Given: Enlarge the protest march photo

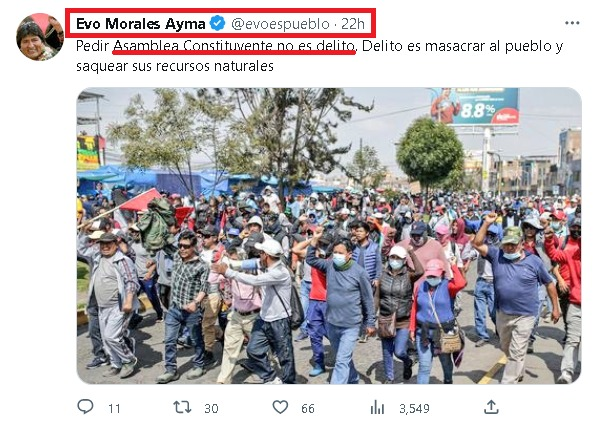Looking at the screenshot, I should click(329, 236).
